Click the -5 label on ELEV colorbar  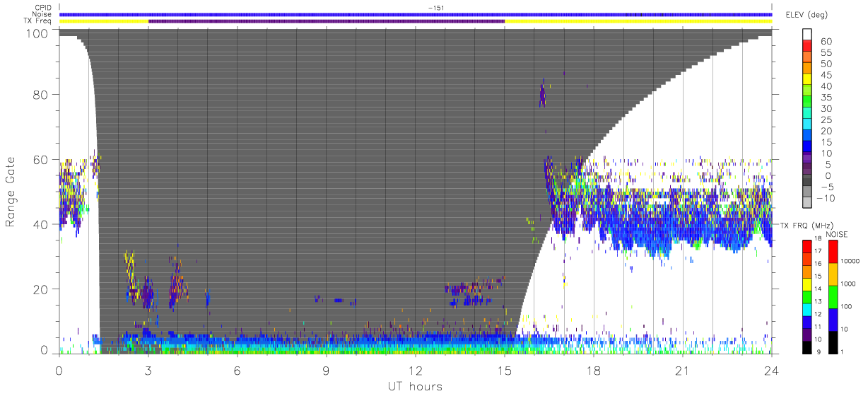pyautogui.click(x=829, y=187)
